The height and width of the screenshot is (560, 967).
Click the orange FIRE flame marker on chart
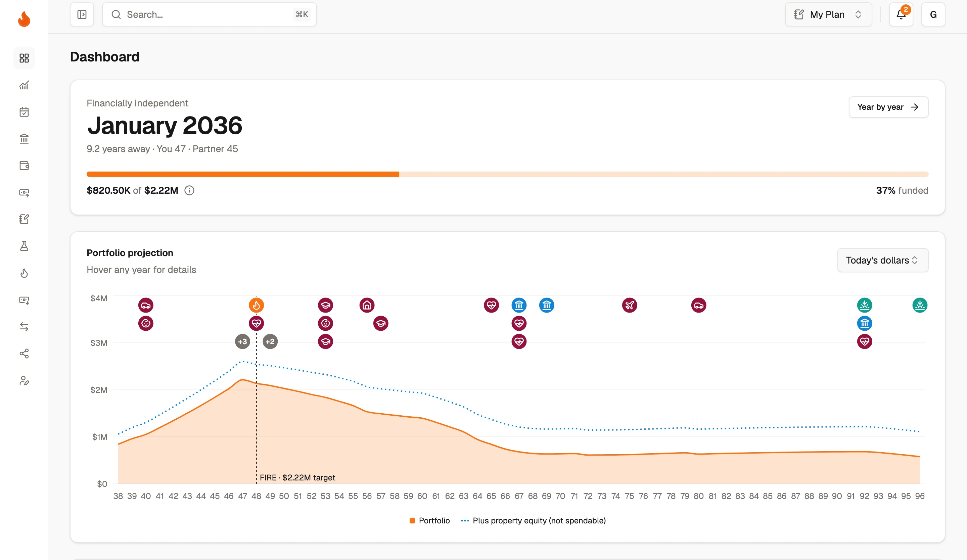256,305
